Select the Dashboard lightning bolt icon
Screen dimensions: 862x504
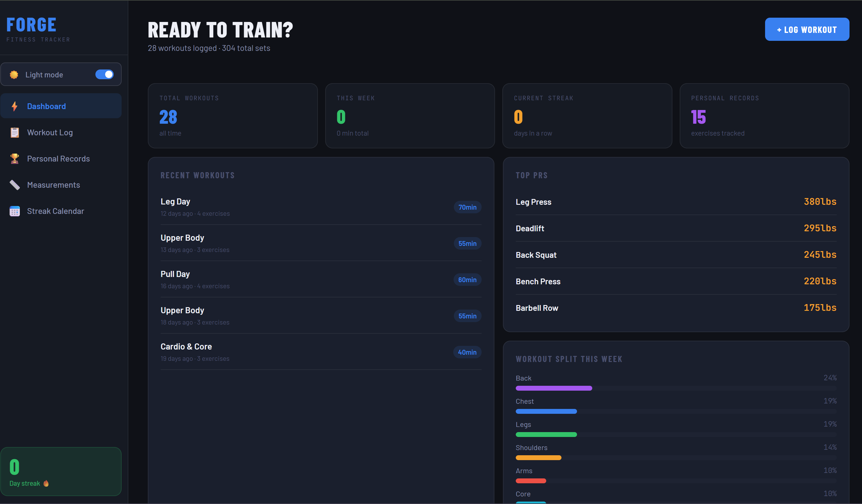[x=14, y=106]
